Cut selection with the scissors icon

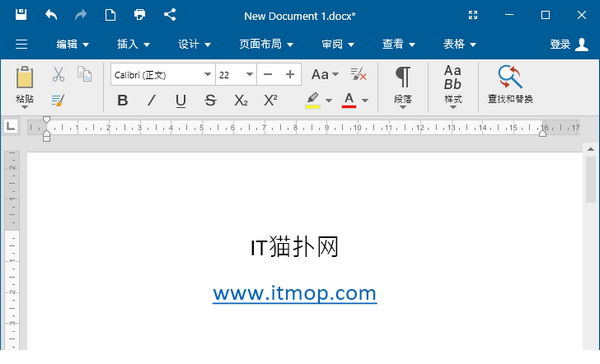58,74
